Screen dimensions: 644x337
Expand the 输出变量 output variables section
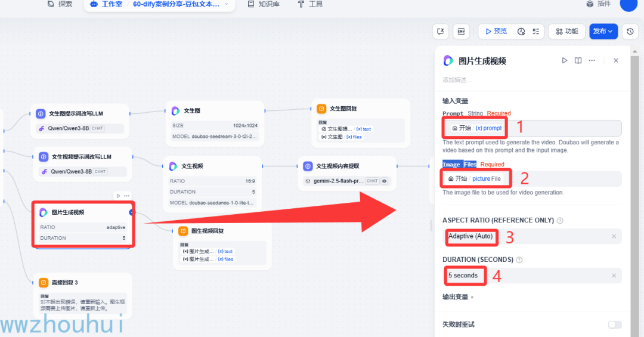coord(458,297)
